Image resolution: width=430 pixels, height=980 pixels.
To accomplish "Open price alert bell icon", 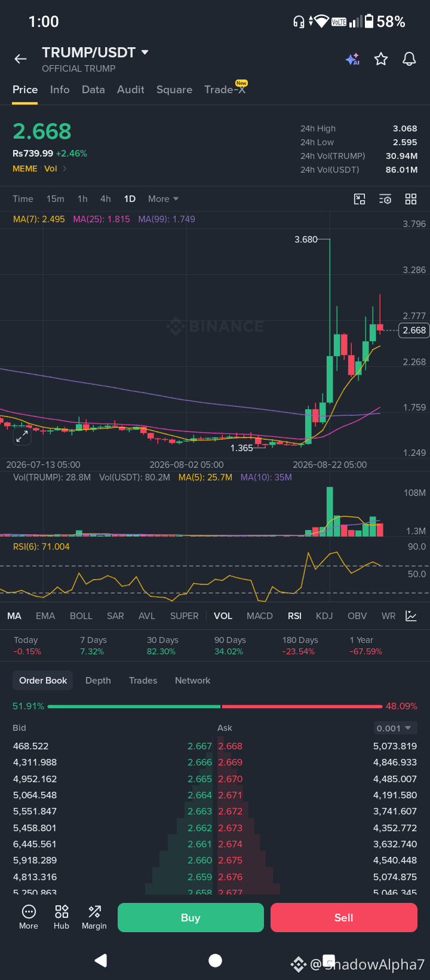I will point(409,59).
